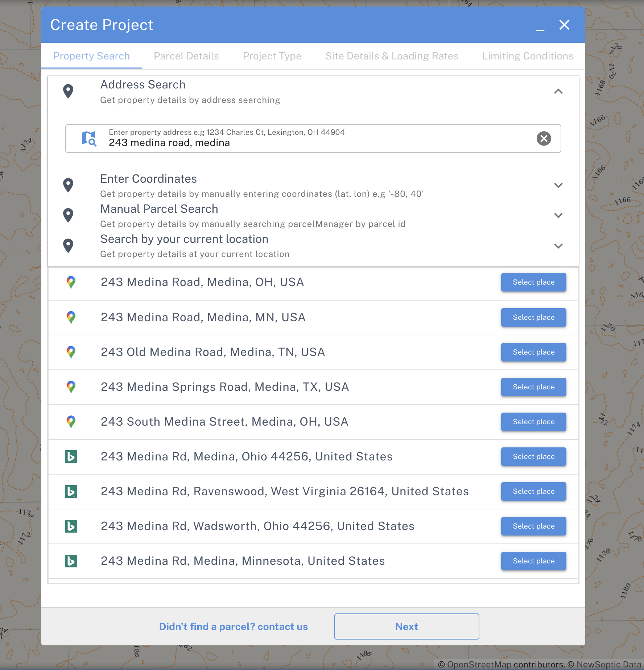Open the Project Type tab
The image size is (644, 670).
pyautogui.click(x=272, y=56)
